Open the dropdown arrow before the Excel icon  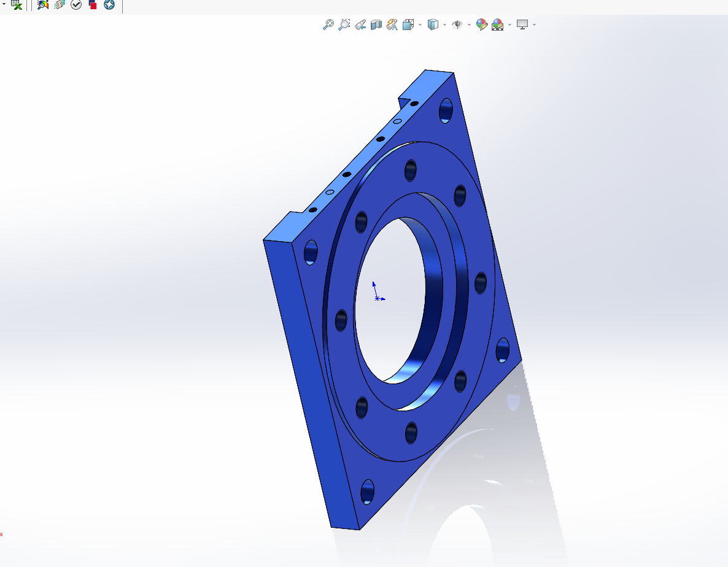click(x=3, y=2)
